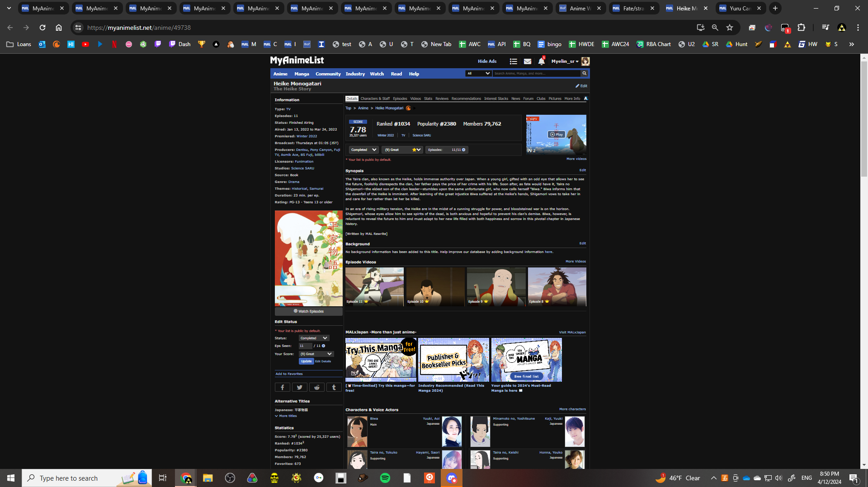
Task: Open the browser media controls icon
Action: pos(825,28)
